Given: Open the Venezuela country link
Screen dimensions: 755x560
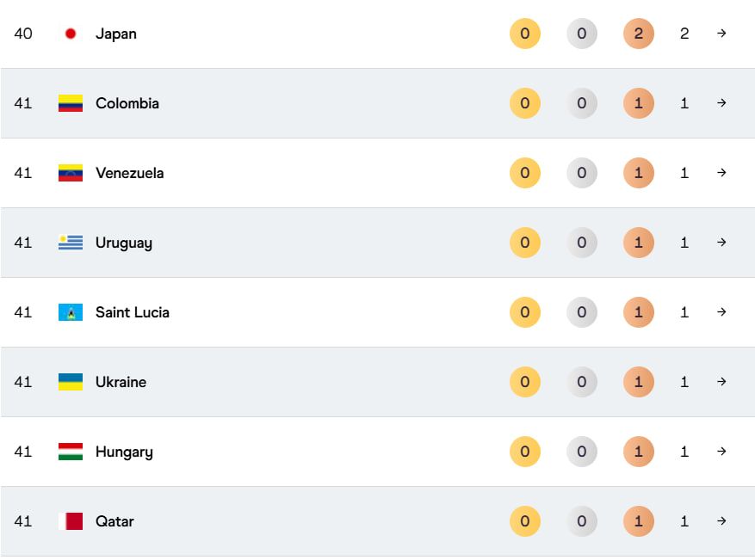Looking at the screenshot, I should 129,173.
